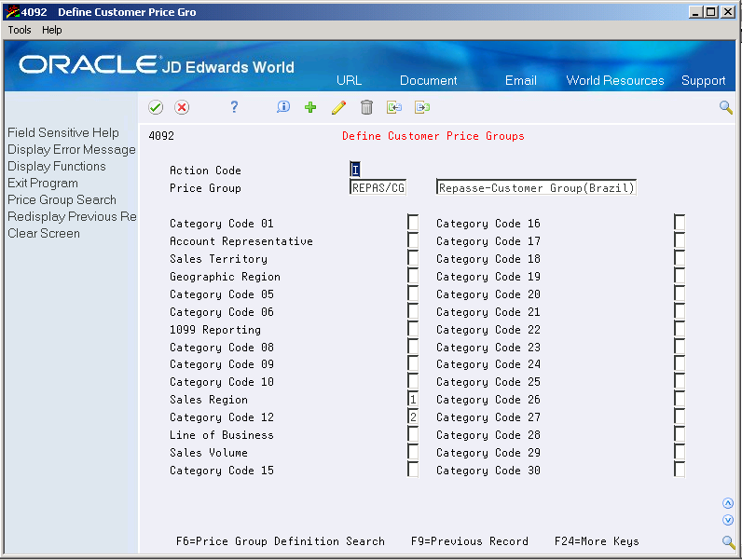Image resolution: width=742 pixels, height=560 pixels.
Task: Click the export arrow document icon
Action: click(422, 107)
